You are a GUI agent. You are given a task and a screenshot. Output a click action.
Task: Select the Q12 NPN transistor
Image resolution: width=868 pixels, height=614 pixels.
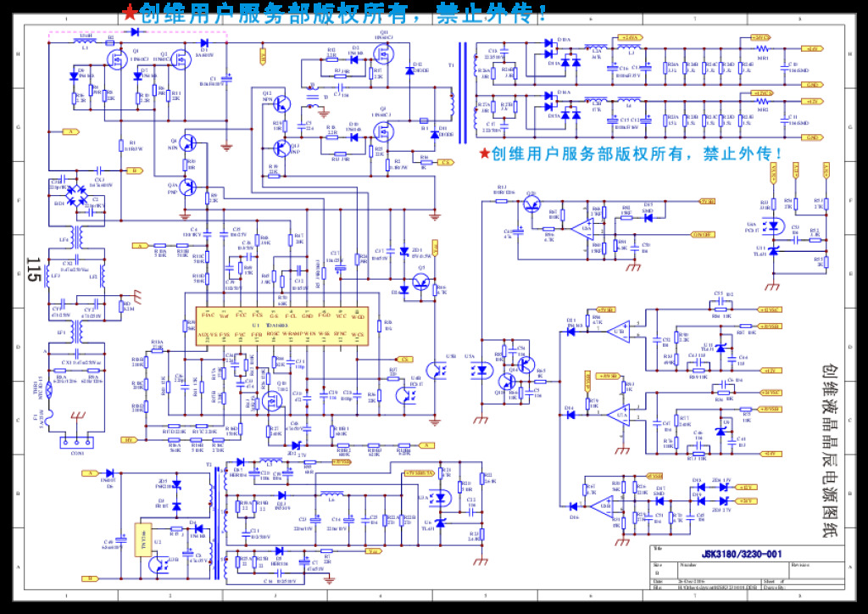pyautogui.click(x=281, y=103)
